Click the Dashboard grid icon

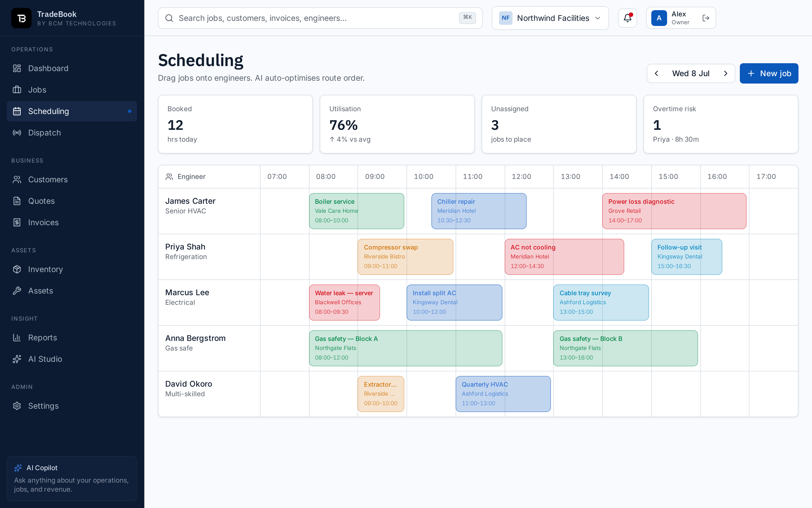click(17, 69)
